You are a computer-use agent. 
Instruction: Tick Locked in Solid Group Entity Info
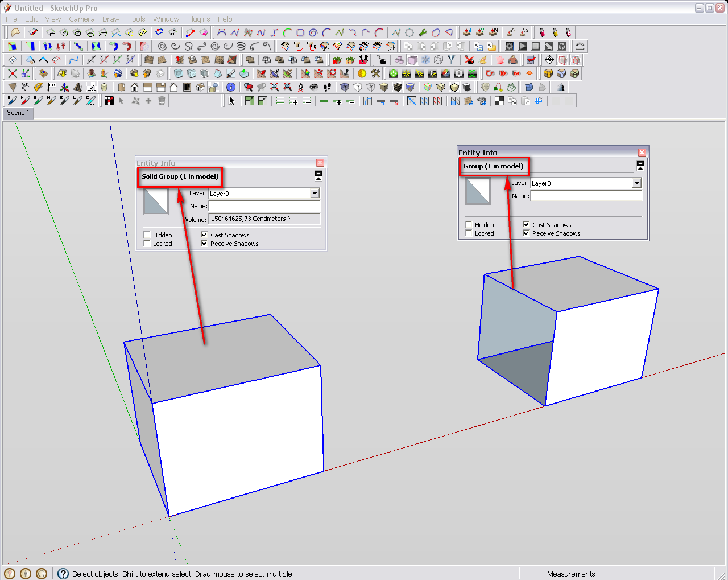click(147, 243)
